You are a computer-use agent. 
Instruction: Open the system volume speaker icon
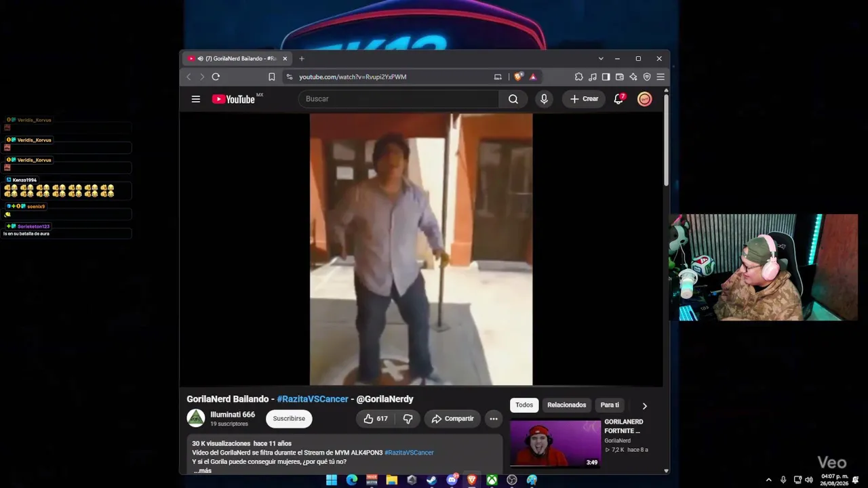(x=808, y=480)
